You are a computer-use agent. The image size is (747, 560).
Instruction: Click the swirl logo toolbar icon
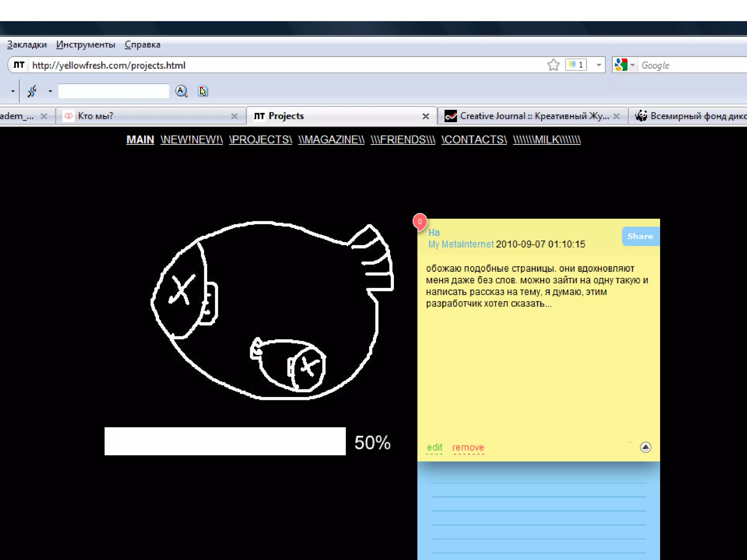(32, 91)
